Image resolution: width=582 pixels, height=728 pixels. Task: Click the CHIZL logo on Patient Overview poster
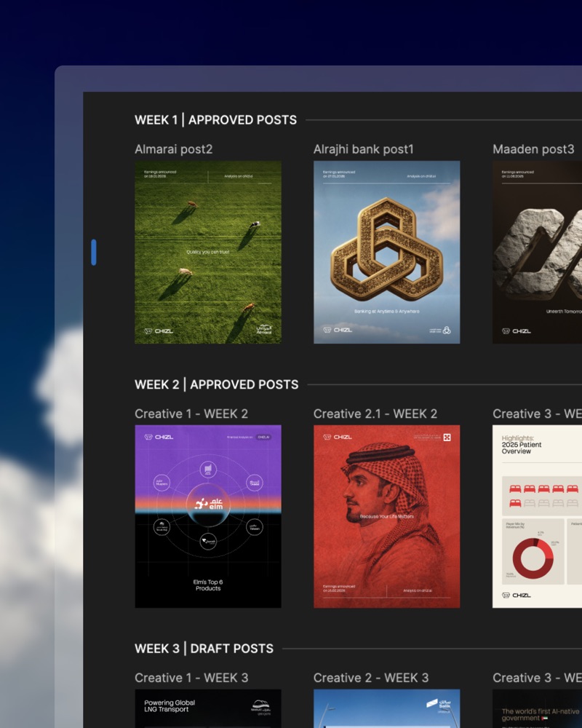(516, 596)
